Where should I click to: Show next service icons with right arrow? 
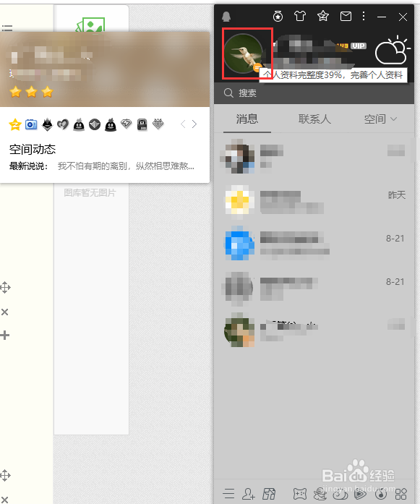(x=194, y=124)
